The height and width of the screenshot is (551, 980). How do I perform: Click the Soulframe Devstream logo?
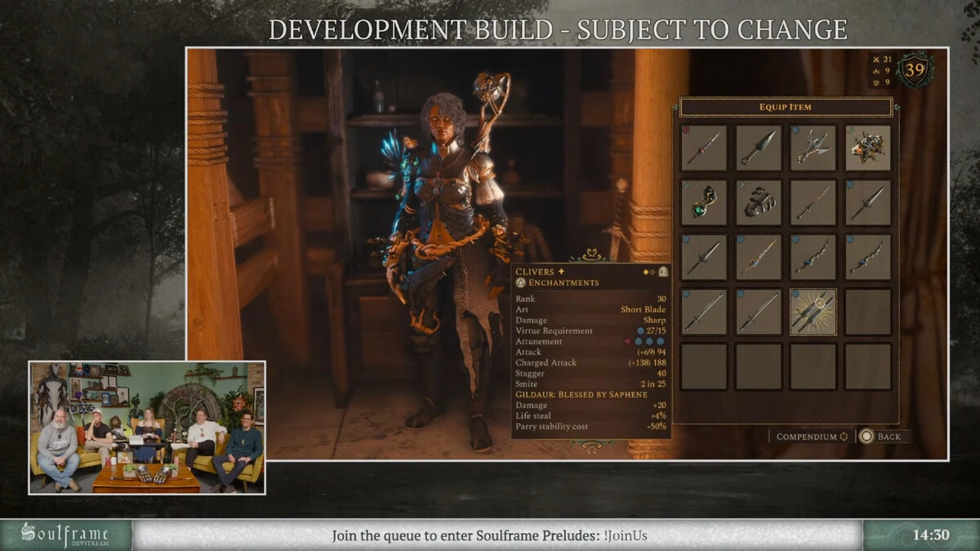[x=65, y=535]
